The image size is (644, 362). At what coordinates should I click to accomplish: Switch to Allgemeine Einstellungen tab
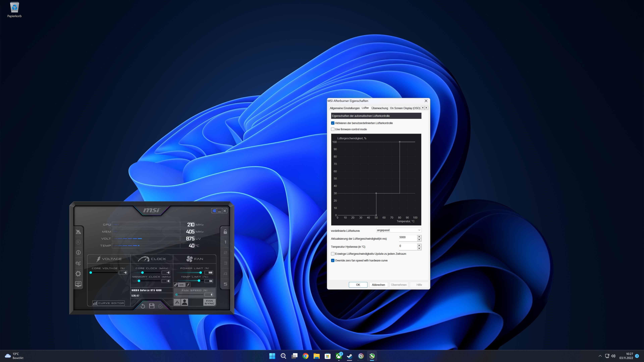344,108
